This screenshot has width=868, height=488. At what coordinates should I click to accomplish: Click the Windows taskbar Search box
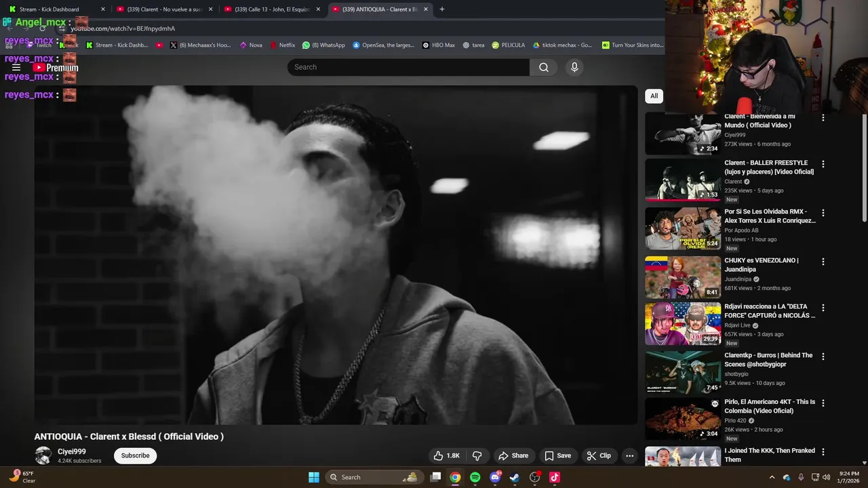[x=373, y=477]
